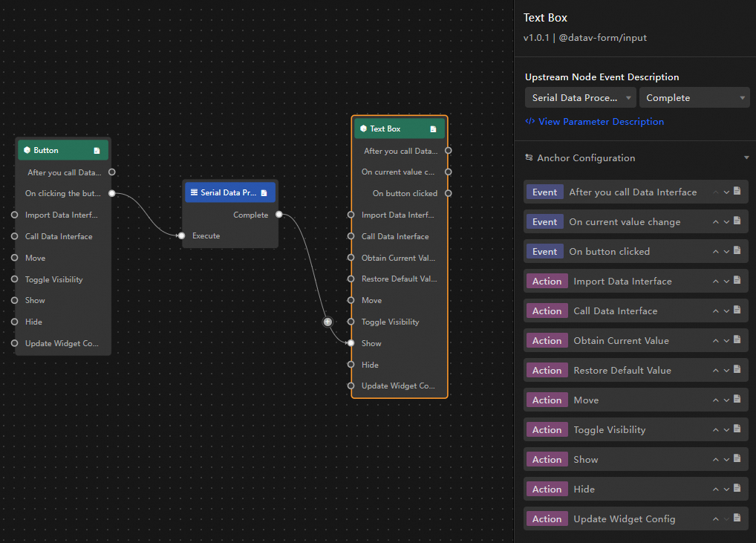Open the document icon on Text Box node header
The width and height of the screenshot is (756, 543).
(x=433, y=129)
